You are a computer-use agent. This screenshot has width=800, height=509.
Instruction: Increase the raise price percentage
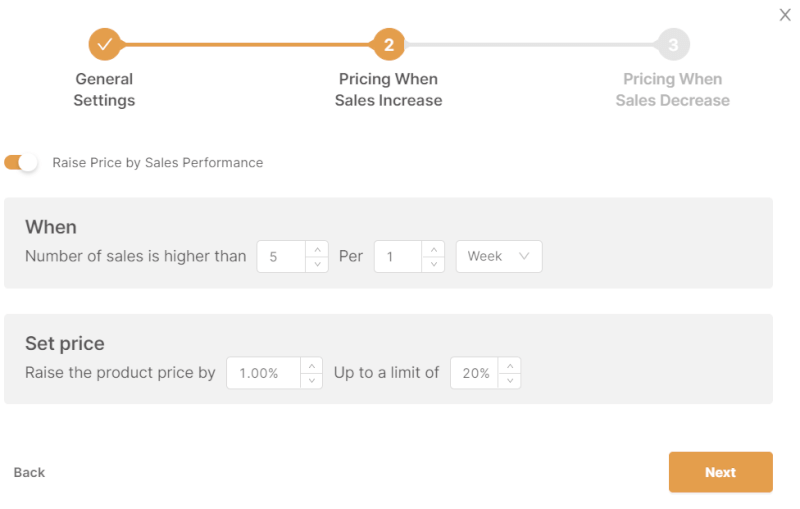click(x=311, y=366)
